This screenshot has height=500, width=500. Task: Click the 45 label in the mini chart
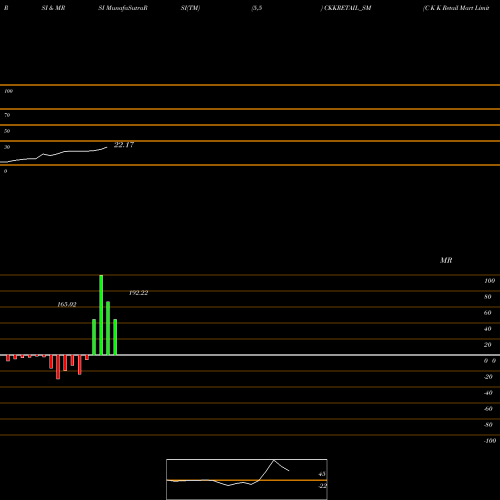(x=322, y=474)
